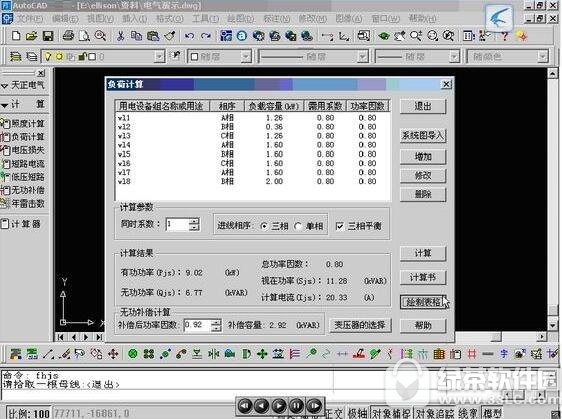Open the 视图 menu
Viewport: 562px width, 419px height.
point(100,19)
